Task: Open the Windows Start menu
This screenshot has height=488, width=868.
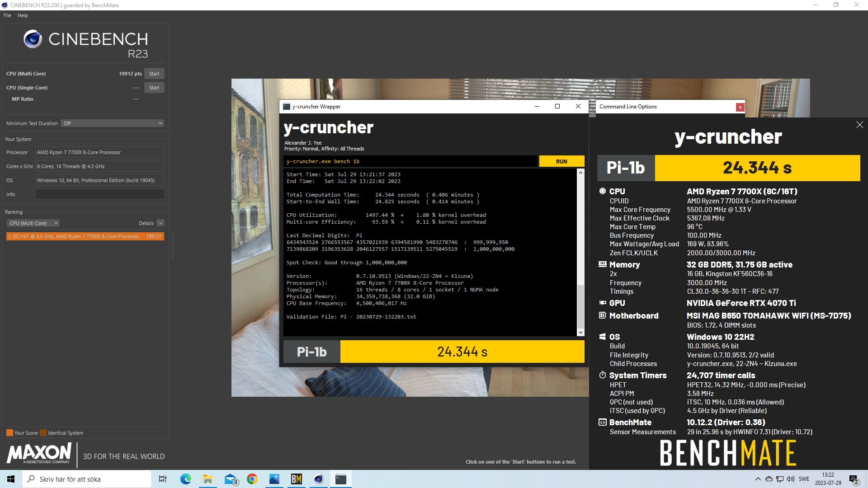Action: 11,479
